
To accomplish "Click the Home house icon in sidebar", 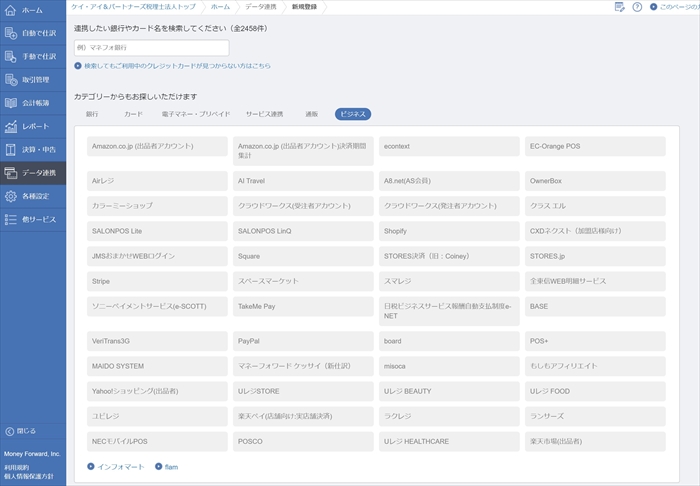I will 10,10.
